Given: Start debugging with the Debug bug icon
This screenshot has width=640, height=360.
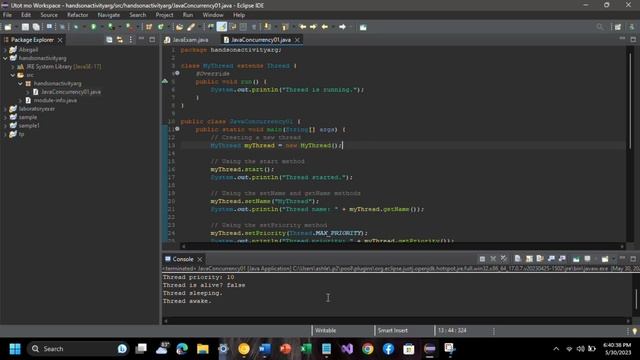Looking at the screenshot, I should coord(76,27).
